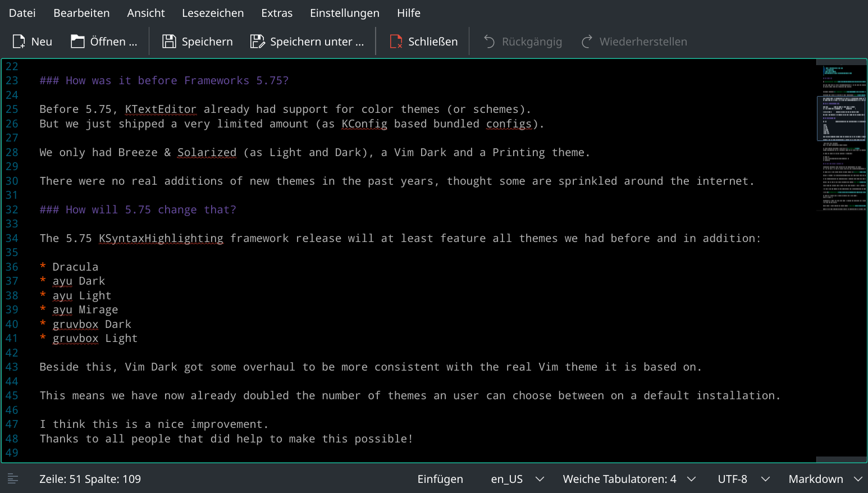Click the word 'possible!' on line 48
Viewport: 868px width, 493px height.
pyautogui.click(x=384, y=439)
